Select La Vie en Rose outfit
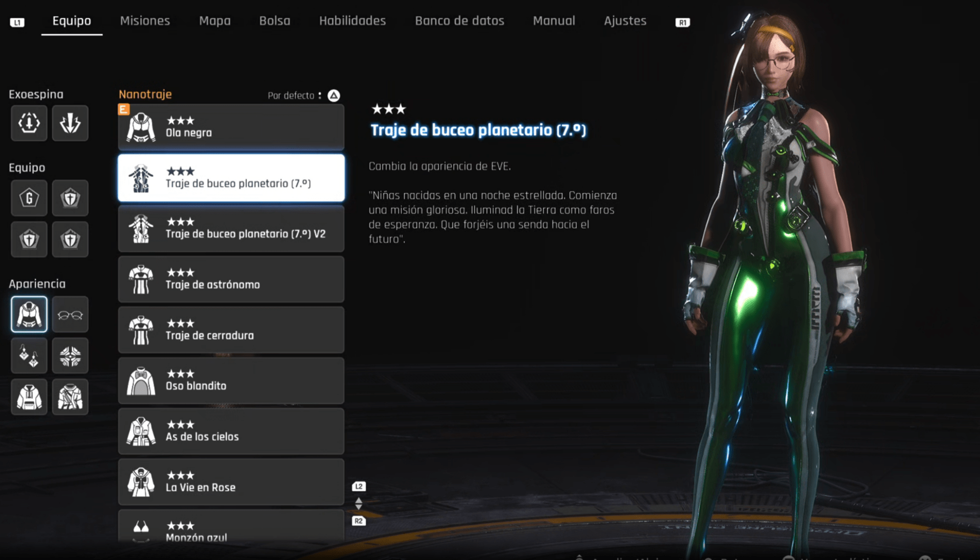This screenshot has height=560, width=980. (231, 482)
